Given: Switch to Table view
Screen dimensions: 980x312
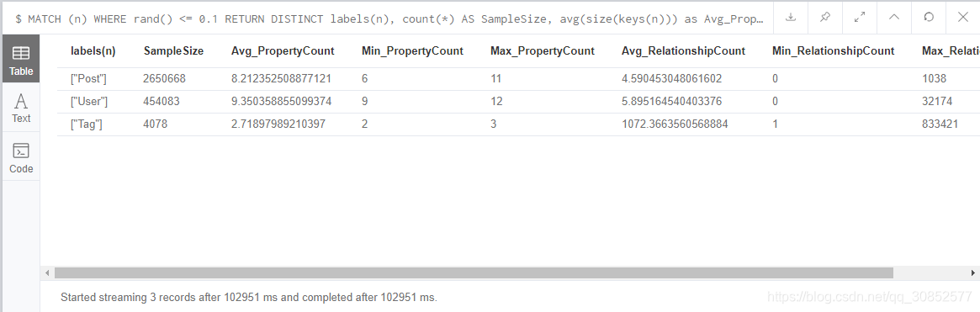Looking at the screenshot, I should (21, 60).
